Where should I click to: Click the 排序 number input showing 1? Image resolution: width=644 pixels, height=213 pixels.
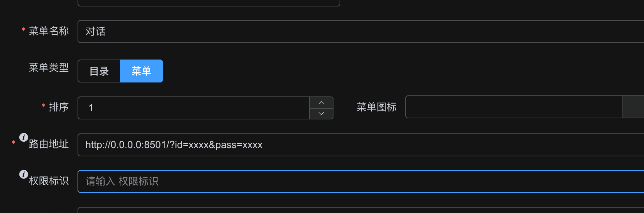(x=194, y=108)
